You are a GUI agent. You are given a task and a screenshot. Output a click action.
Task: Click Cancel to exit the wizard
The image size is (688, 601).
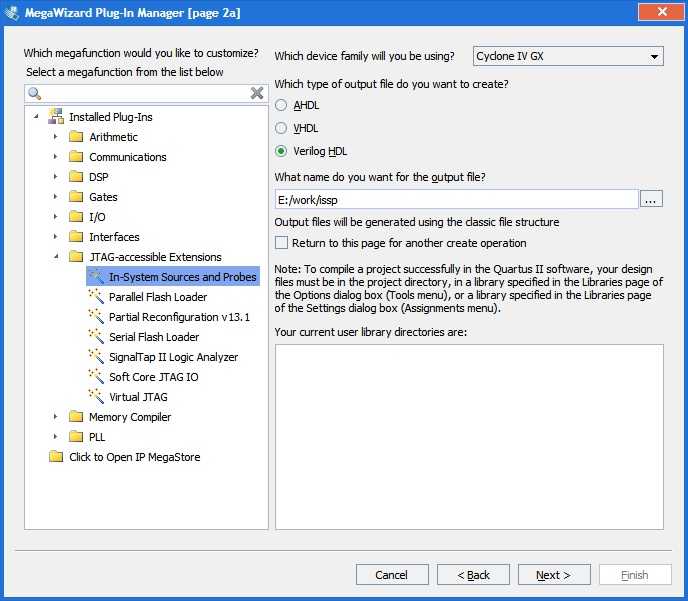tap(392, 574)
